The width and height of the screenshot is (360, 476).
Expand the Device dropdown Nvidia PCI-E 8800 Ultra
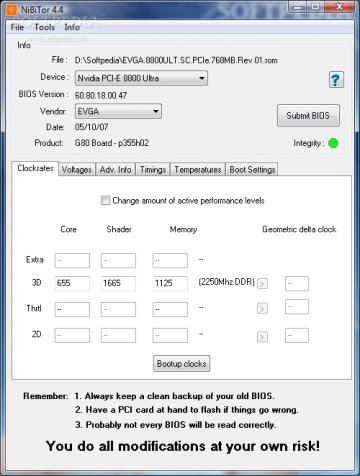click(x=141, y=78)
